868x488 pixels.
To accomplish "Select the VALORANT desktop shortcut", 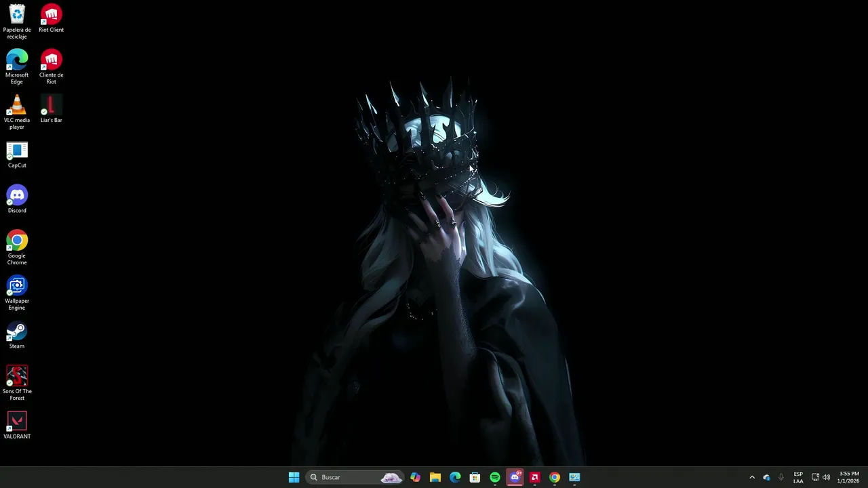I will (17, 425).
